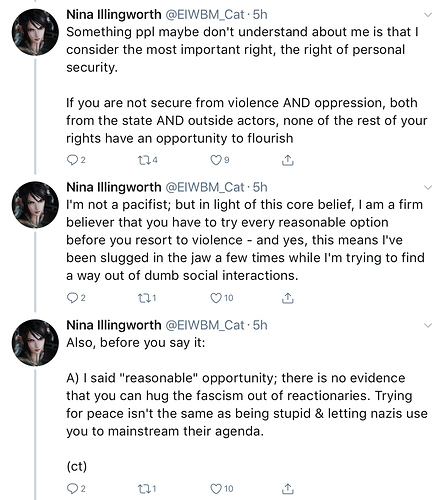Open Nina Illingworth's name on first tweet
Viewport: 443px width, 500px height.
[x=114, y=15]
